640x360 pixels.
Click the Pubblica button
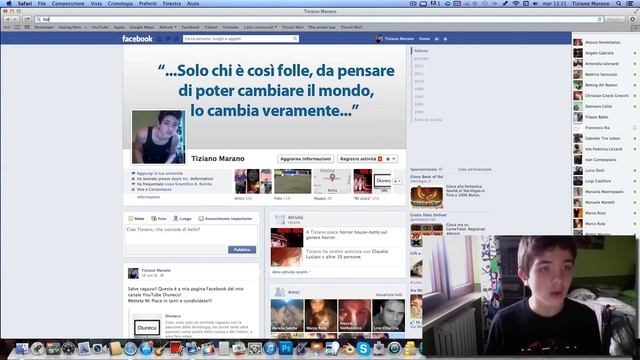click(242, 249)
